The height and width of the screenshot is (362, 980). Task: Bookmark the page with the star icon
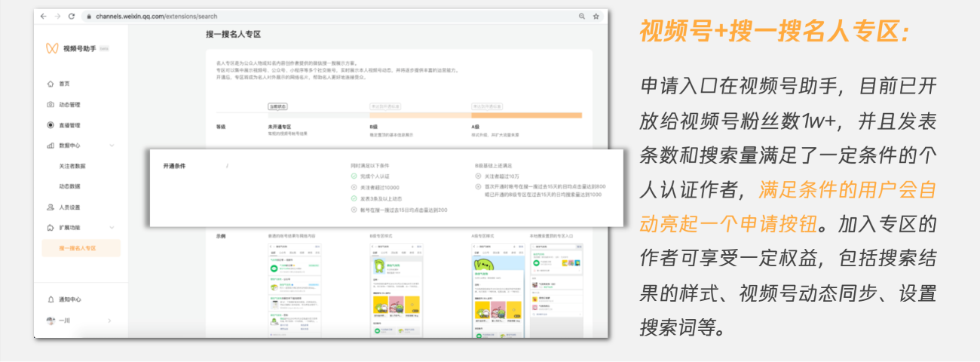(x=596, y=16)
